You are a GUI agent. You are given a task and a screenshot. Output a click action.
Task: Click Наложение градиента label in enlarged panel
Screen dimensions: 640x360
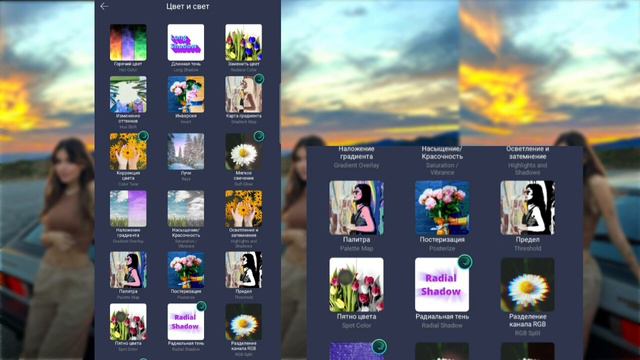(x=356, y=153)
